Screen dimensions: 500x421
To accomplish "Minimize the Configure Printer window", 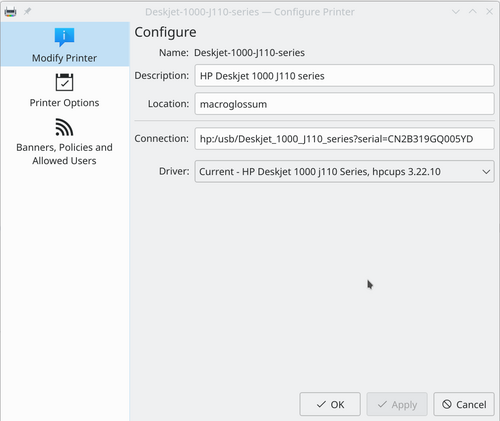I will coord(456,12).
